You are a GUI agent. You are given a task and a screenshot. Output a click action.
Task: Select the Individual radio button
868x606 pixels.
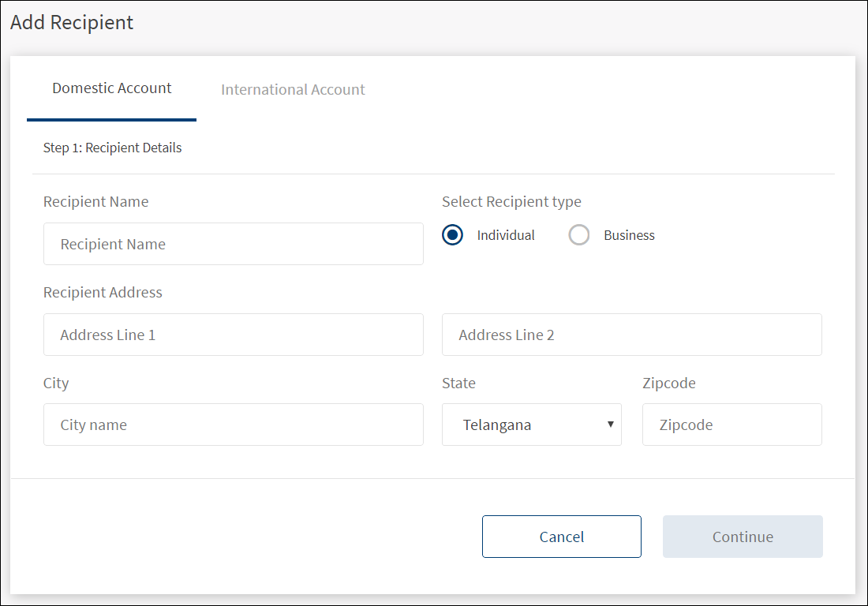coord(453,235)
